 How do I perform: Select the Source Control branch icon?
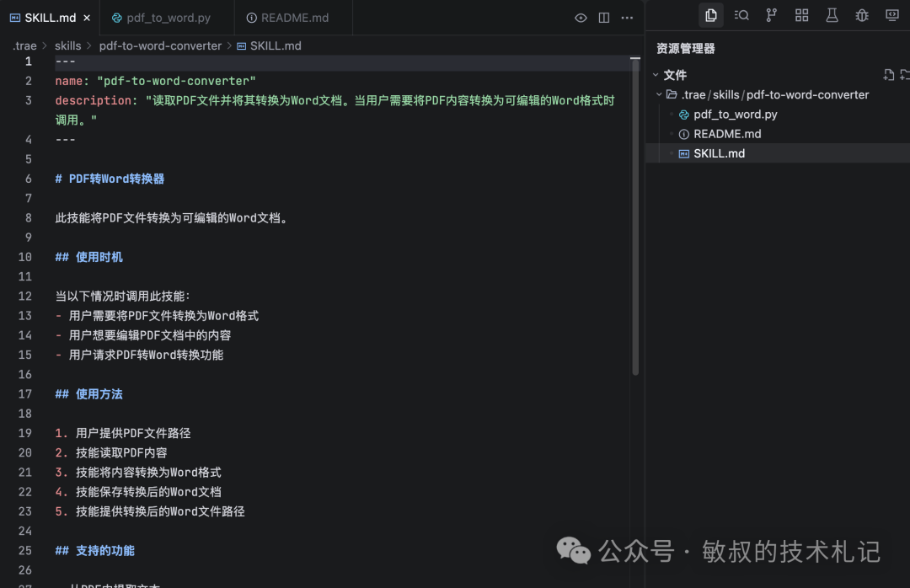[x=771, y=14]
